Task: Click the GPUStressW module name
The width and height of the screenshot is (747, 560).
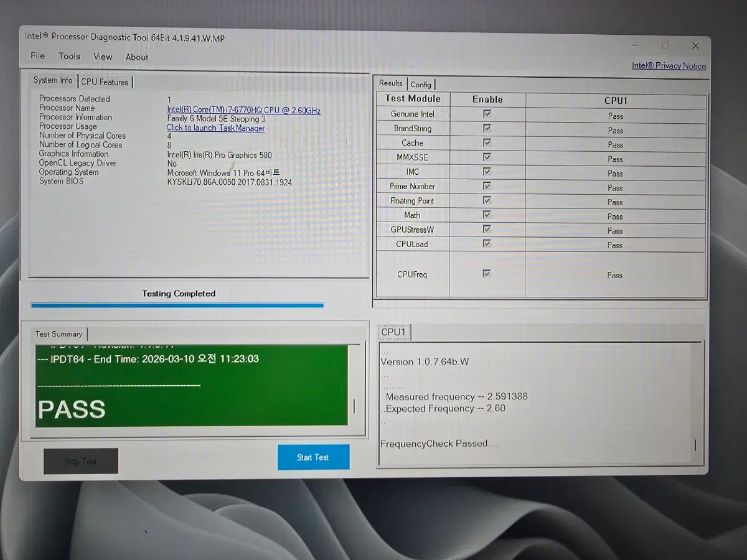Action: coord(412,230)
